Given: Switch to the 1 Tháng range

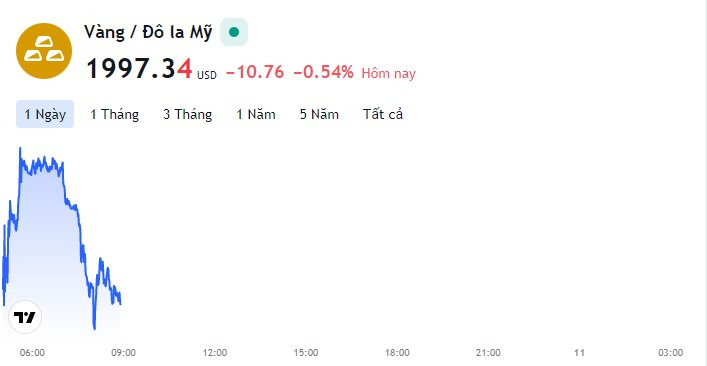Looking at the screenshot, I should pyautogui.click(x=115, y=114).
